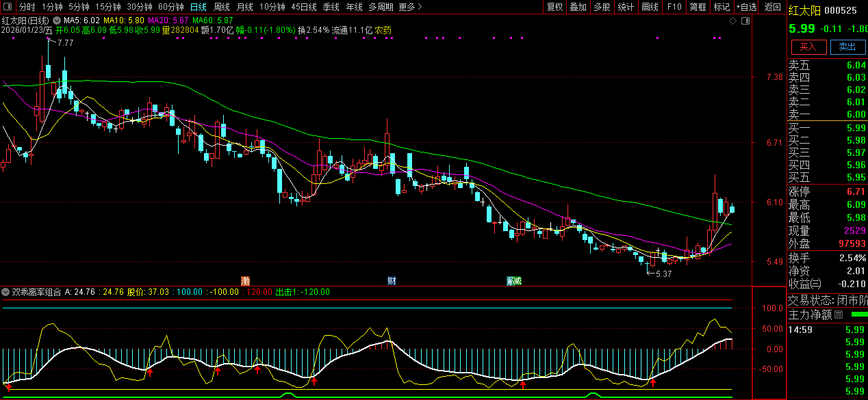Viewport: 868px width, 400px height.
Task: Add the stock via +自选
Action: click(x=746, y=7)
